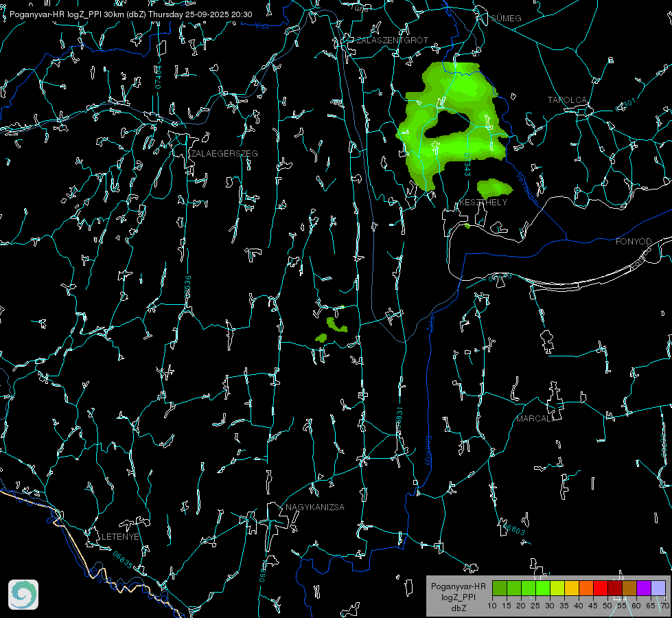Click the '06831' road number label

point(399,417)
